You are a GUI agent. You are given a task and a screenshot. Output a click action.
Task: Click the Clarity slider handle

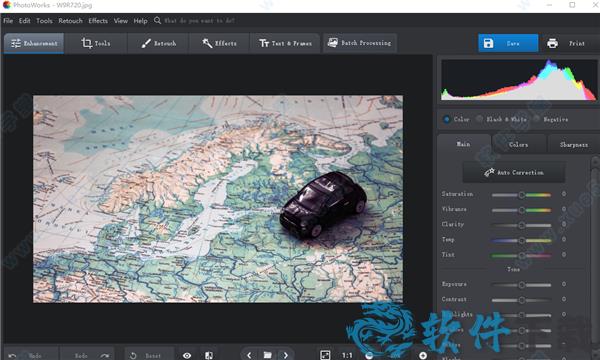[x=522, y=225]
